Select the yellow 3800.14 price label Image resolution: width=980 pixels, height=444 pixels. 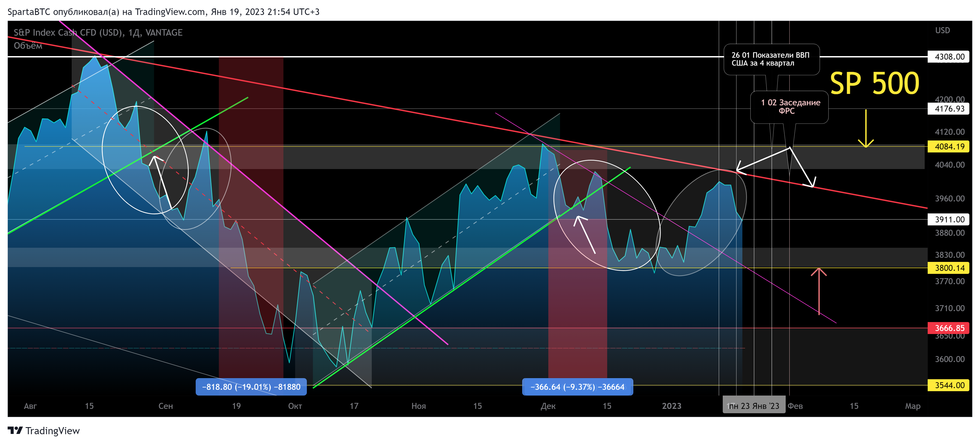(948, 268)
